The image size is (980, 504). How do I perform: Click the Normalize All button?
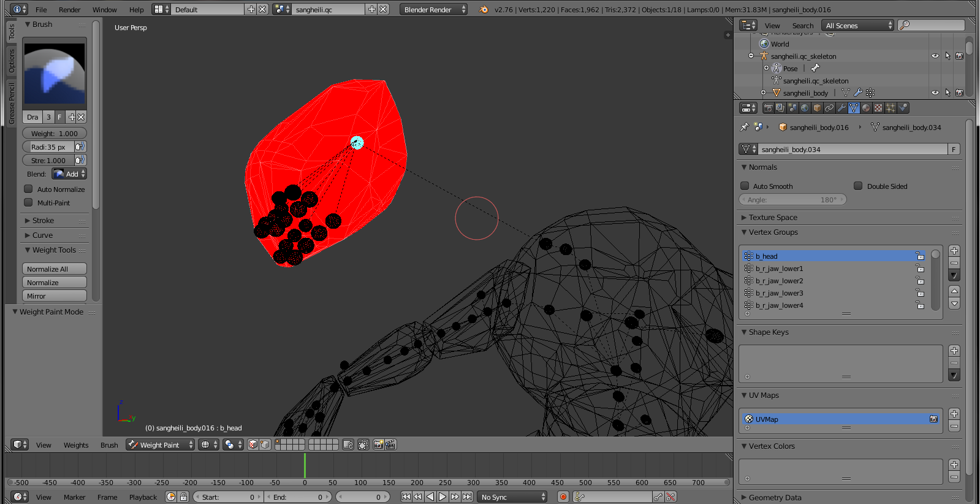tap(55, 269)
